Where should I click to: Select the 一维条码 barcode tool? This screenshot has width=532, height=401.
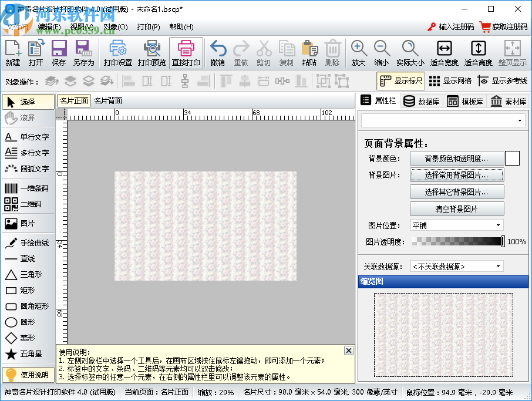coord(28,188)
